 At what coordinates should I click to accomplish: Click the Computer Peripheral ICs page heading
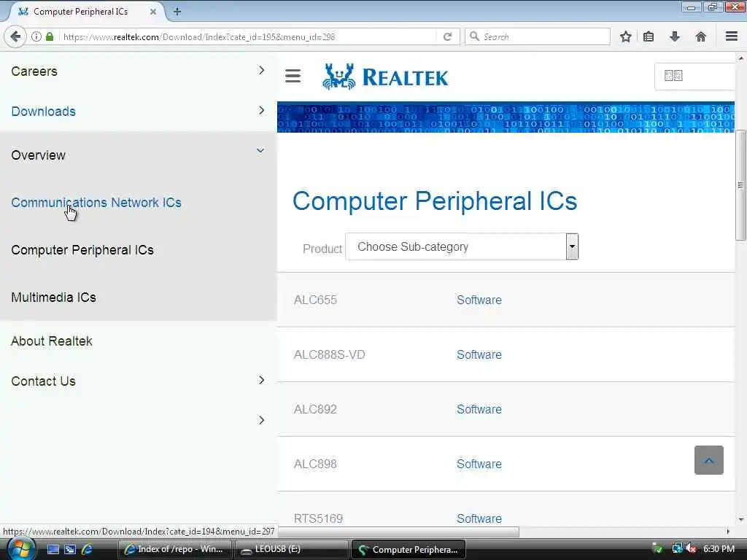[435, 201]
